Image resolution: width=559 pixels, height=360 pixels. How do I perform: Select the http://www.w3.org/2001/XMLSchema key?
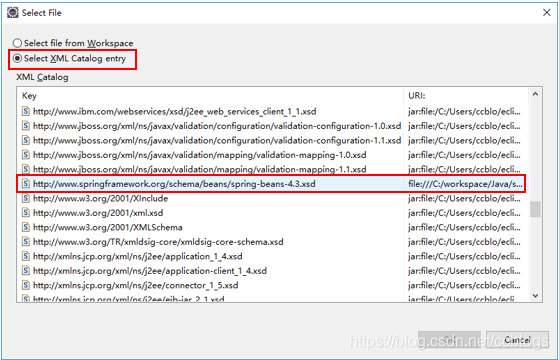(x=108, y=227)
